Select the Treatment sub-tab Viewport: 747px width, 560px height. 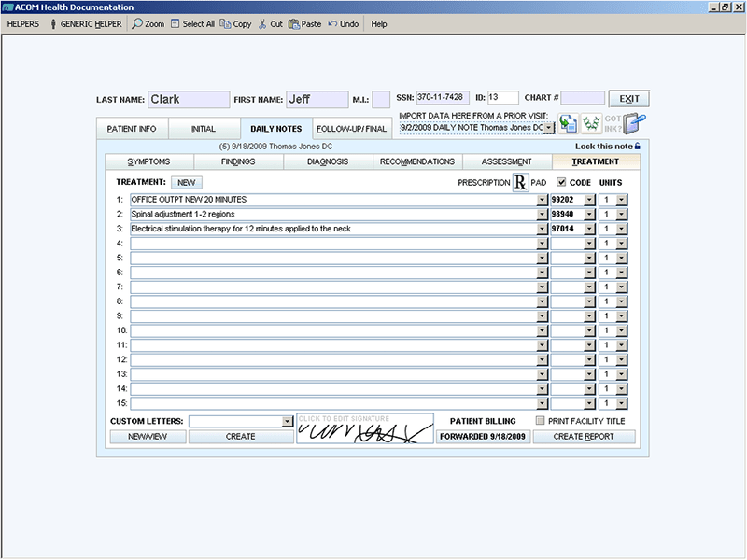596,161
